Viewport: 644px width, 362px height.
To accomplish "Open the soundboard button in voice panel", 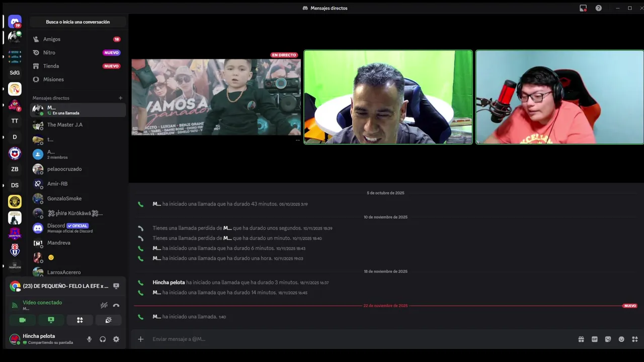I will [x=108, y=320].
